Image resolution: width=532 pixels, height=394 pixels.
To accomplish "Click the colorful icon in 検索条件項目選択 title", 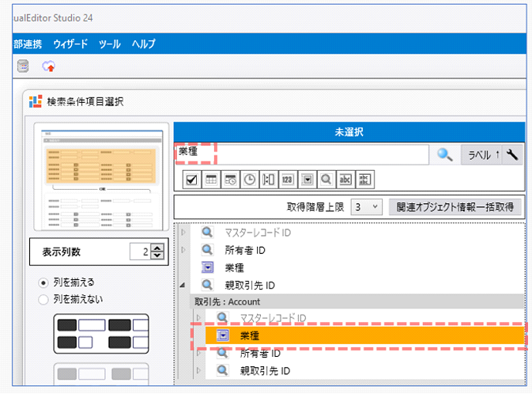I will 36,101.
